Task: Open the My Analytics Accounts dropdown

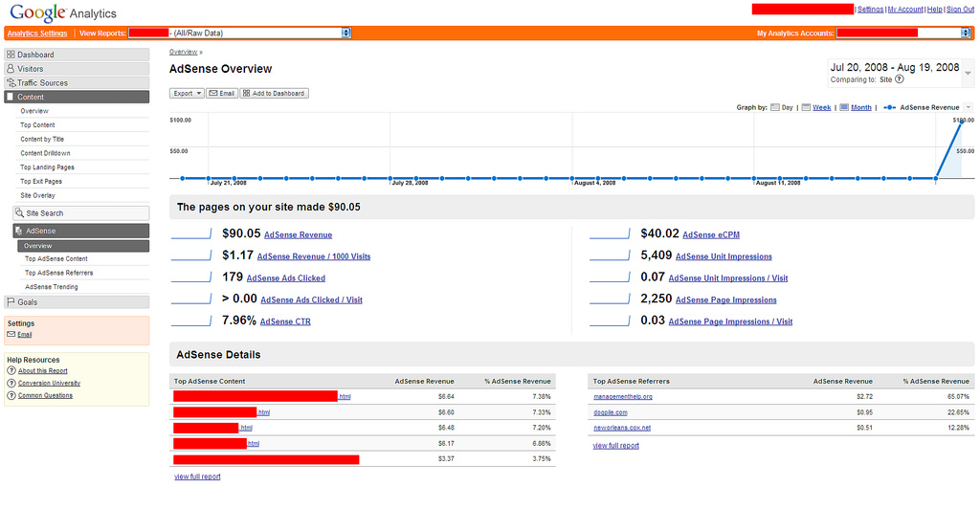Action: pos(966,33)
